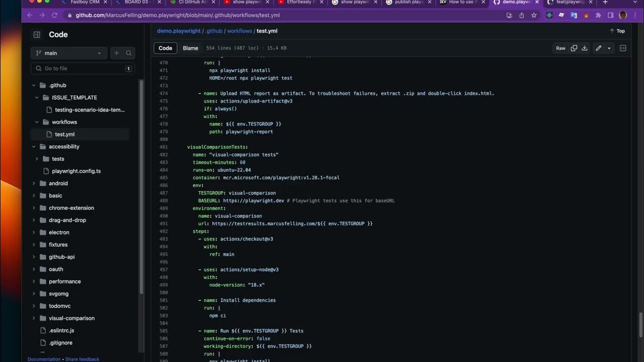Select the drag-and-drop folder
The image size is (644, 362).
tap(67, 220)
